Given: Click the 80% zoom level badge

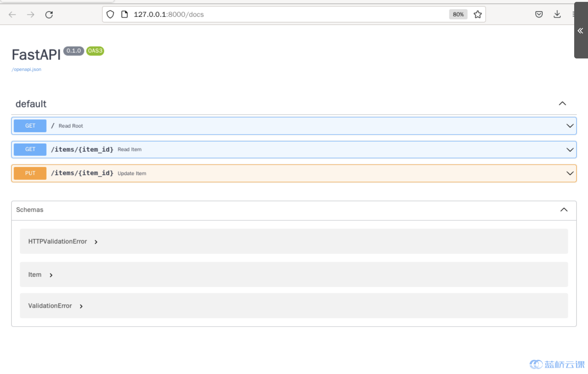Looking at the screenshot, I should tap(458, 14).
